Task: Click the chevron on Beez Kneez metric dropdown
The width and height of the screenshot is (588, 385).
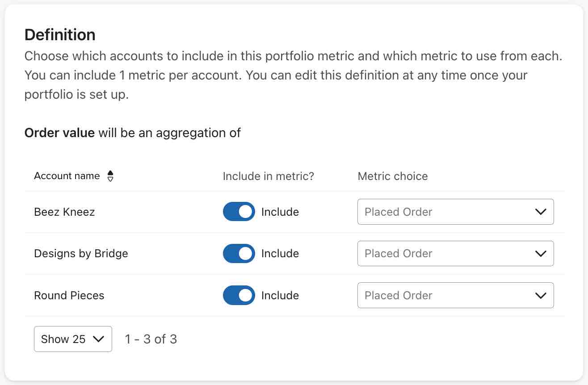Action: [541, 212]
